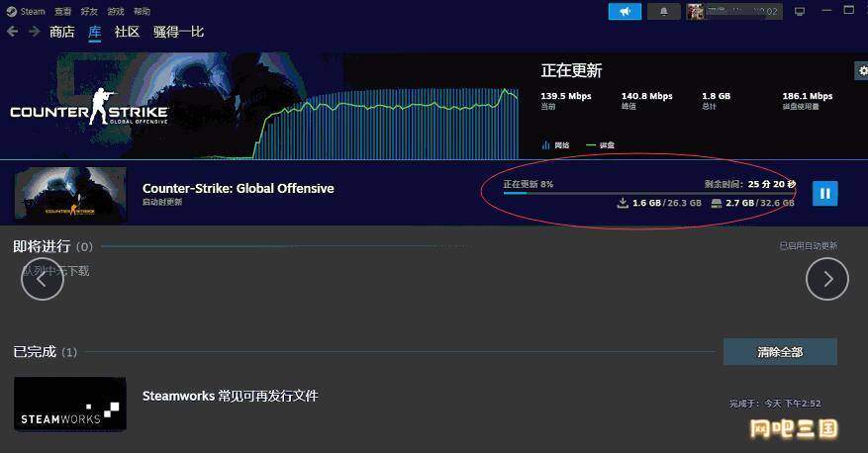The width and height of the screenshot is (868, 453).
Task: Open the 好友 menu
Action: (x=89, y=11)
